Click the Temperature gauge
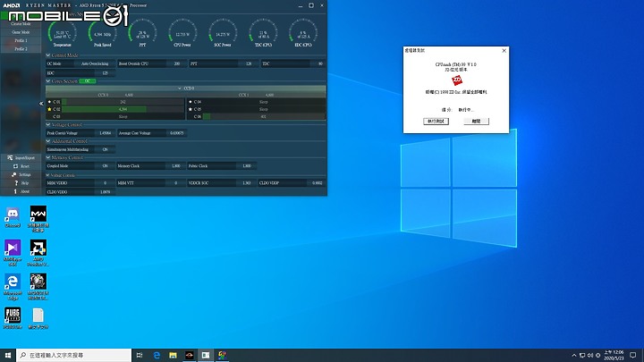 pos(63,33)
